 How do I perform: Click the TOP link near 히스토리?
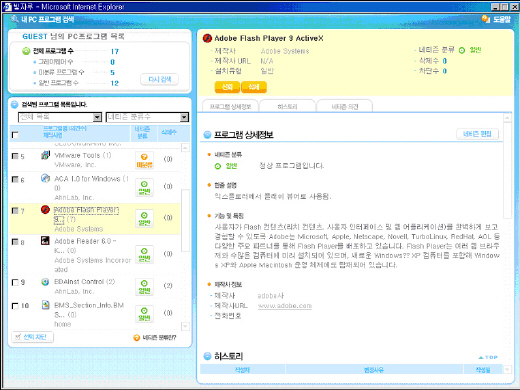(x=488, y=357)
